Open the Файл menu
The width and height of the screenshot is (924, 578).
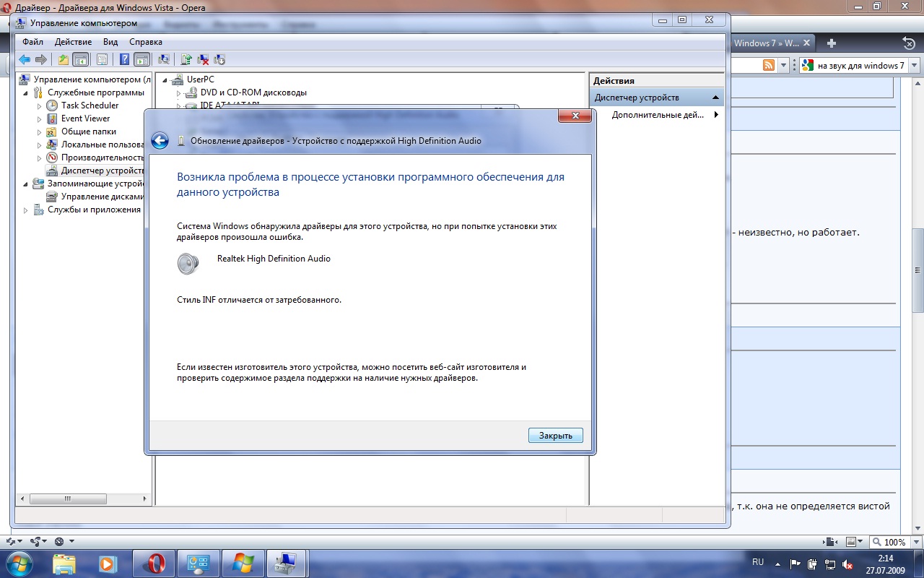(x=32, y=42)
